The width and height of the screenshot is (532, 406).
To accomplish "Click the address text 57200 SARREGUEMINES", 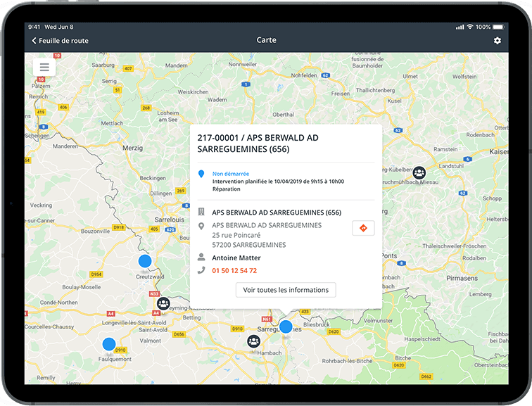I will coord(249,245).
